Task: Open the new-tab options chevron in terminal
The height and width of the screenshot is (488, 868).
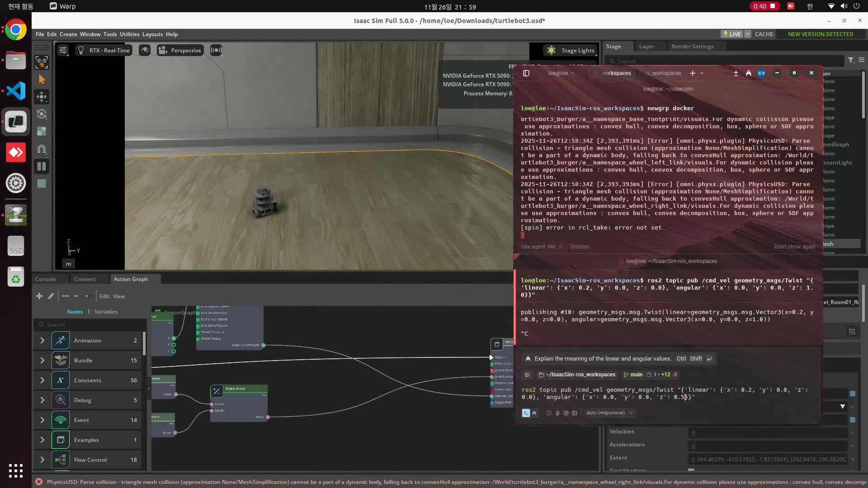Action: tap(702, 73)
